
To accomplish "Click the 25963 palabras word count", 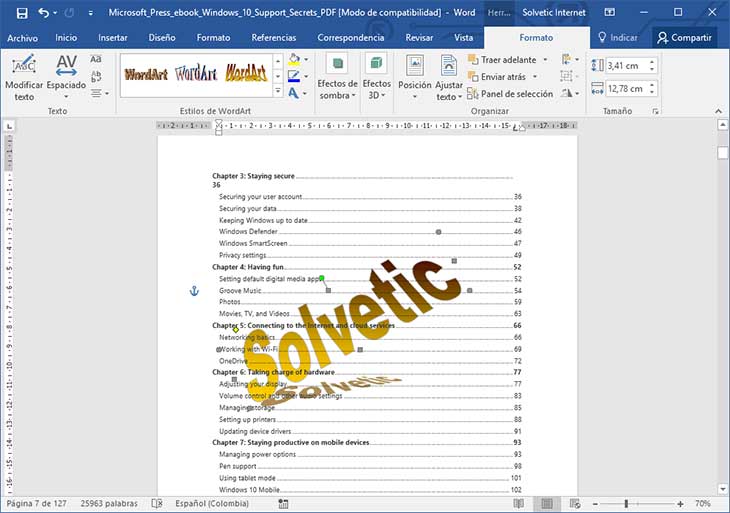I will (109, 504).
